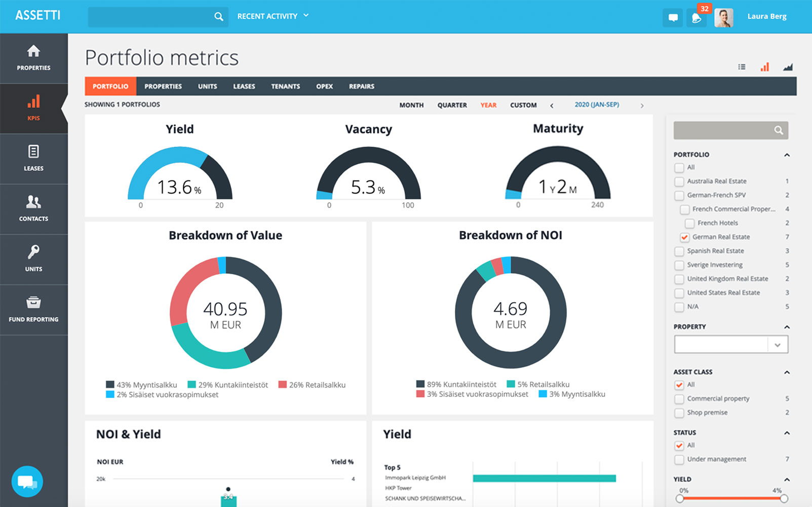The width and height of the screenshot is (812, 507).
Task: Click Laura Berg's profile avatar
Action: tap(724, 17)
